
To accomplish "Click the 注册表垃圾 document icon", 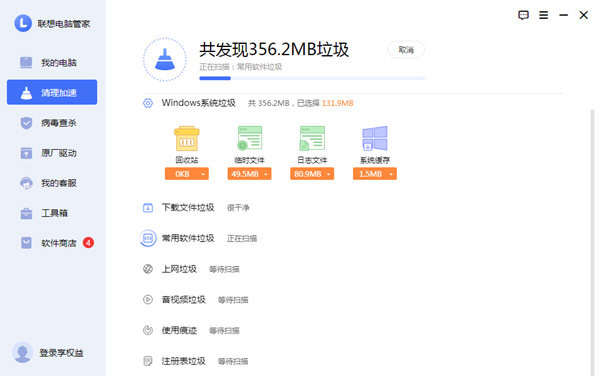I will pos(148,361).
